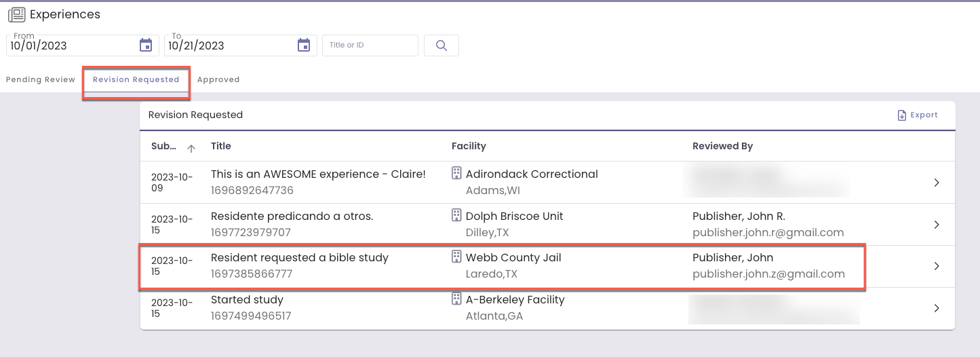
Task: Expand the Started study row chevron
Action: tap(937, 308)
